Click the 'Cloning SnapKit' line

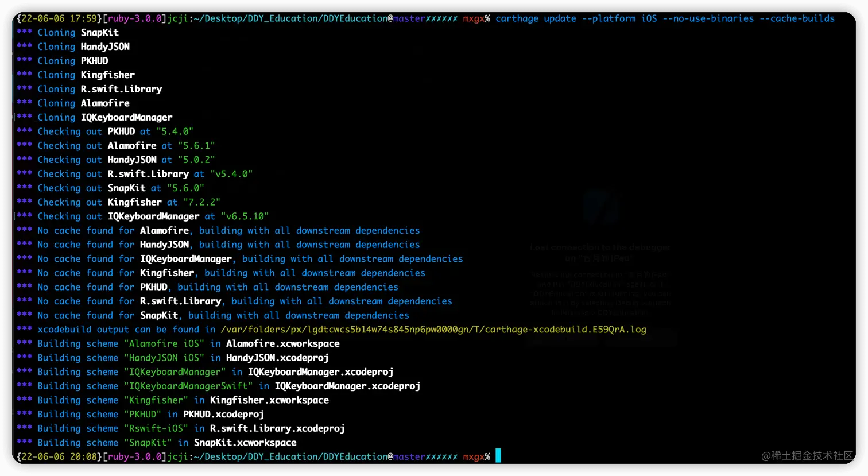coord(68,32)
